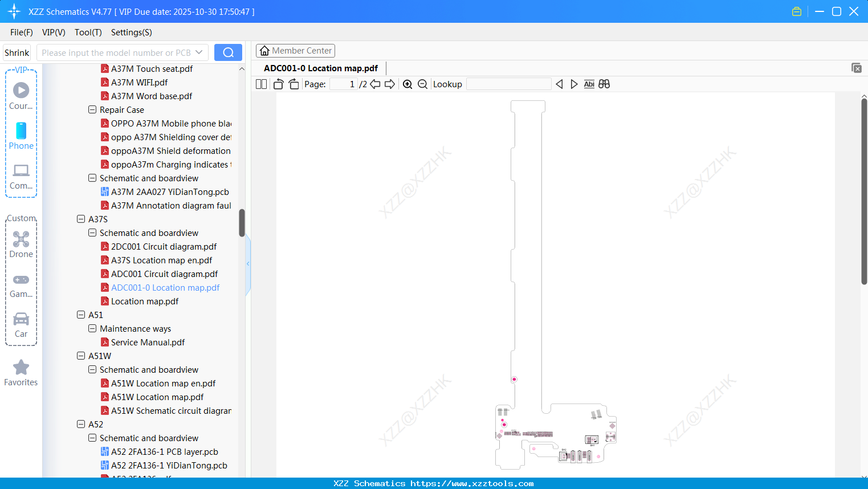Open the Game console category
This screenshot has width=868, height=489.
click(21, 285)
